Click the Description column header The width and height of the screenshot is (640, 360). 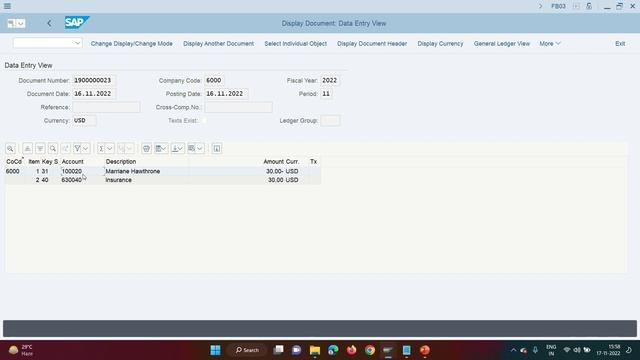(x=121, y=162)
